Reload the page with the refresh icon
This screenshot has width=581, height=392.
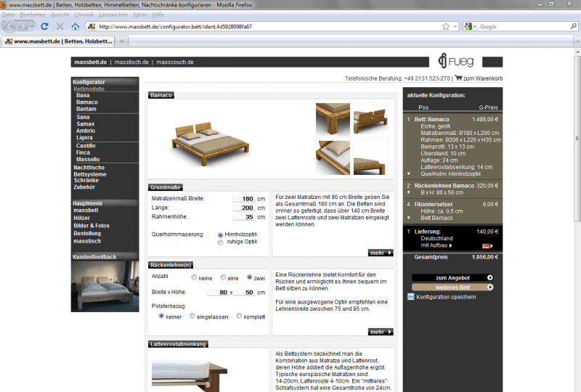[x=44, y=26]
